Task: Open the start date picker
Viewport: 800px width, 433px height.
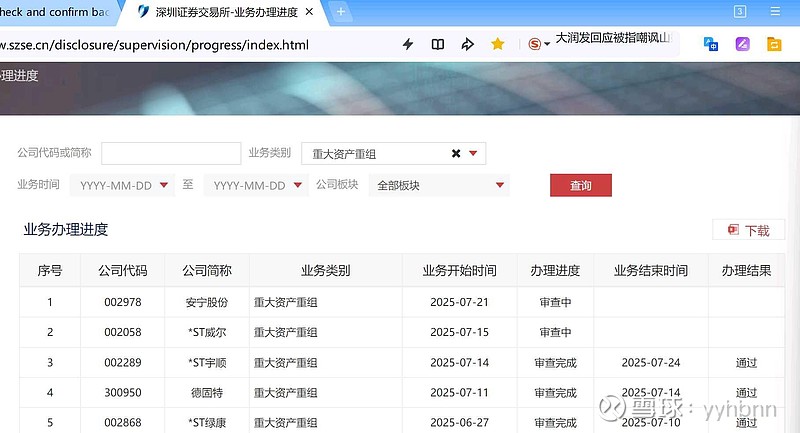Action: [122, 185]
